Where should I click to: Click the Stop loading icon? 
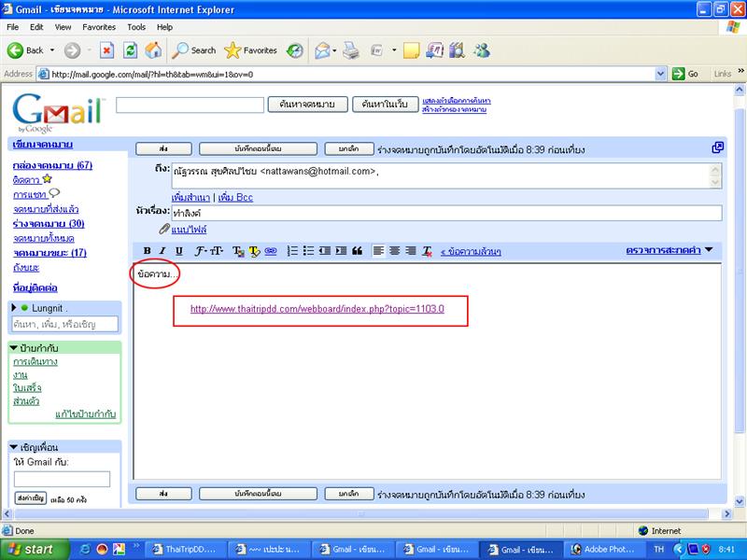pos(106,50)
